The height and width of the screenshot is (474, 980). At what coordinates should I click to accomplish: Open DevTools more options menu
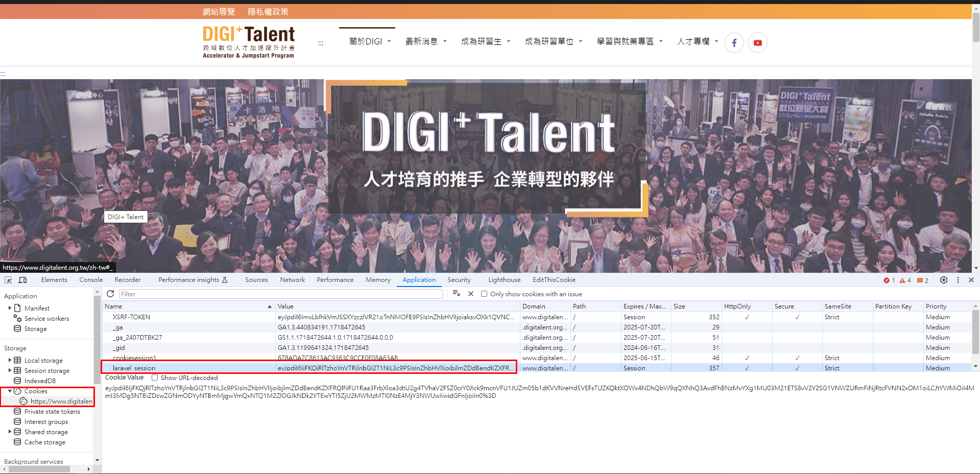958,280
